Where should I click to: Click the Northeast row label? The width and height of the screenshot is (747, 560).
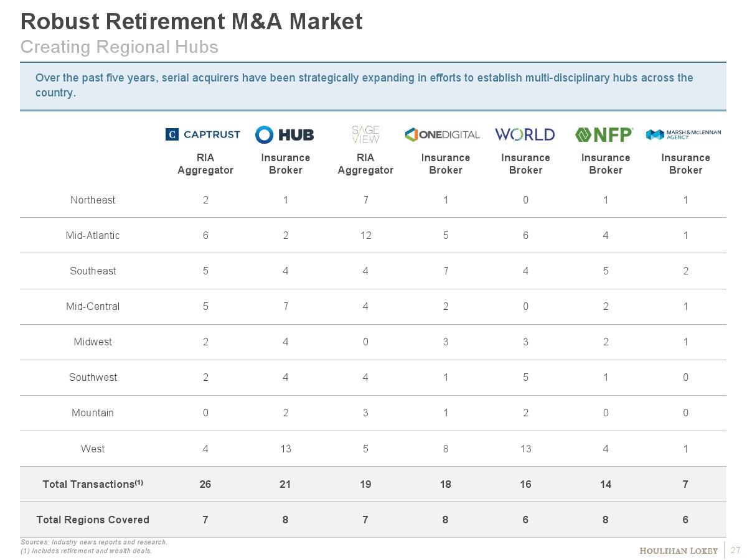(x=93, y=200)
